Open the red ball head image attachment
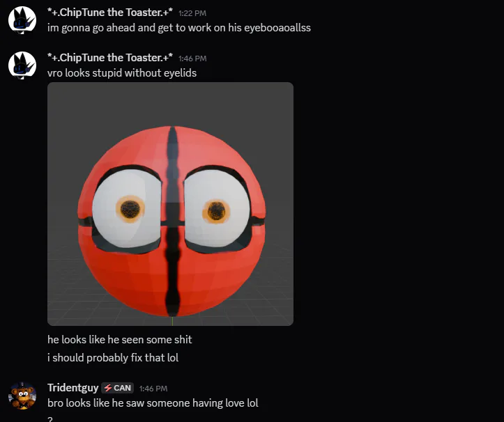Viewport: 504px width, 422px height. pyautogui.click(x=170, y=204)
